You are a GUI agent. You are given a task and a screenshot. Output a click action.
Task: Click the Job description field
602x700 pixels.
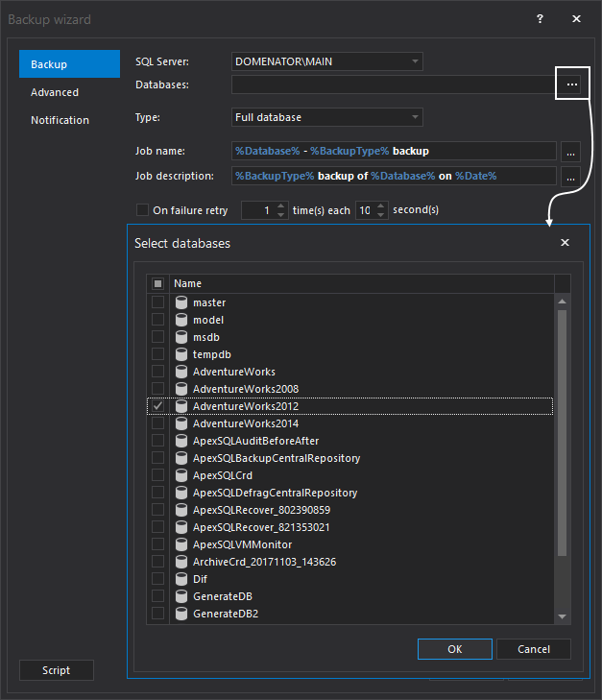click(394, 176)
